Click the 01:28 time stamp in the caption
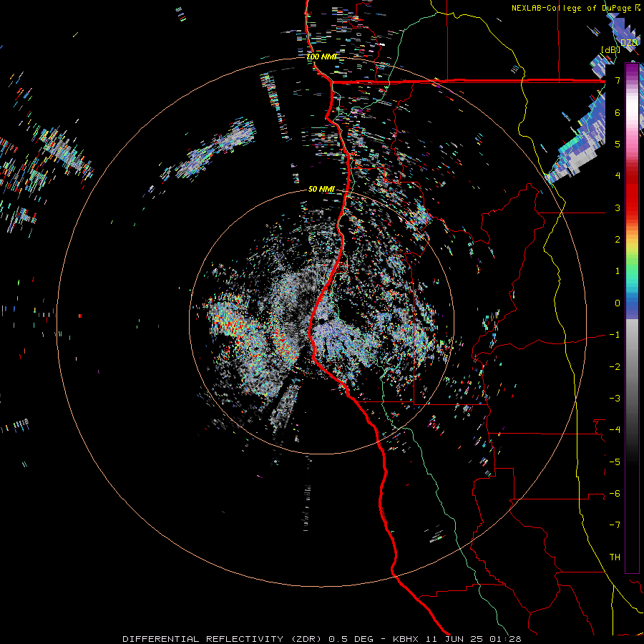Image resolution: width=644 pixels, height=644 pixels. pos(505,639)
